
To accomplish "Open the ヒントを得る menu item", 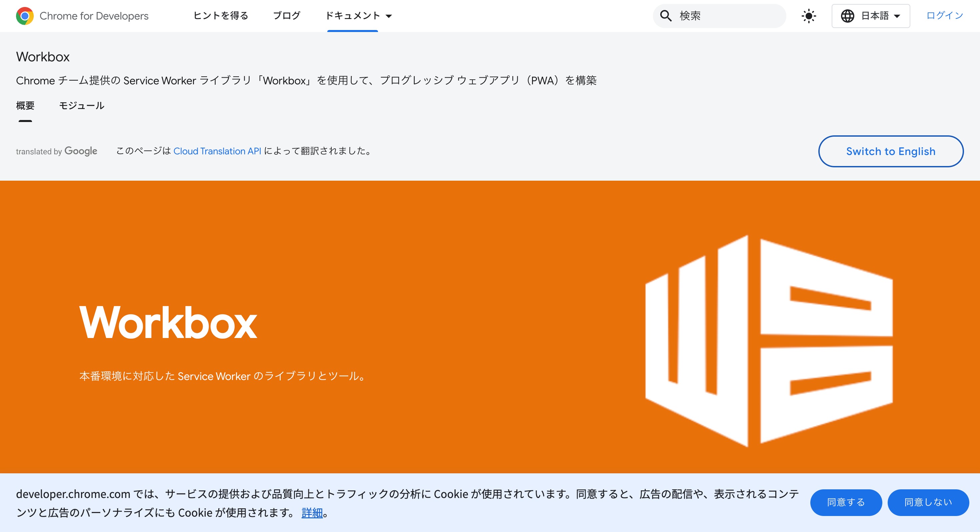I will (x=221, y=16).
